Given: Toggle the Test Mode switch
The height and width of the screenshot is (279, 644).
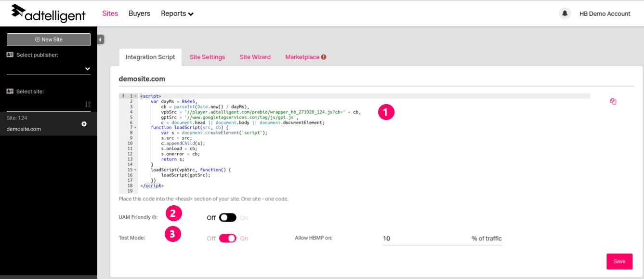Looking at the screenshot, I should pyautogui.click(x=228, y=238).
